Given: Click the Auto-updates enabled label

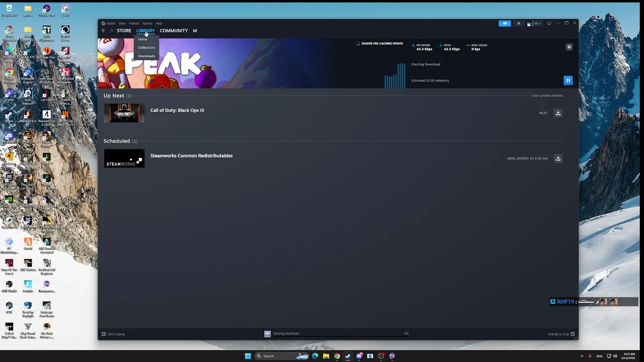Looking at the screenshot, I should click(547, 96).
